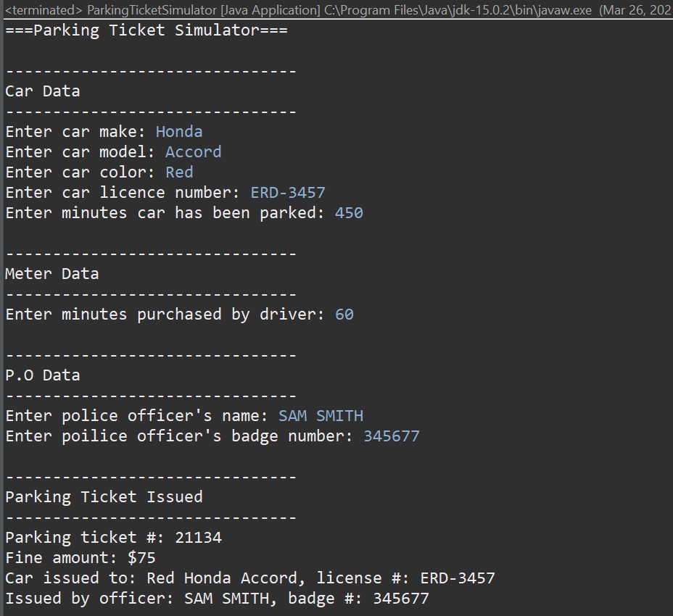Click the Meter Data section header
Image resolution: width=673 pixels, height=616 pixels.
49,273
